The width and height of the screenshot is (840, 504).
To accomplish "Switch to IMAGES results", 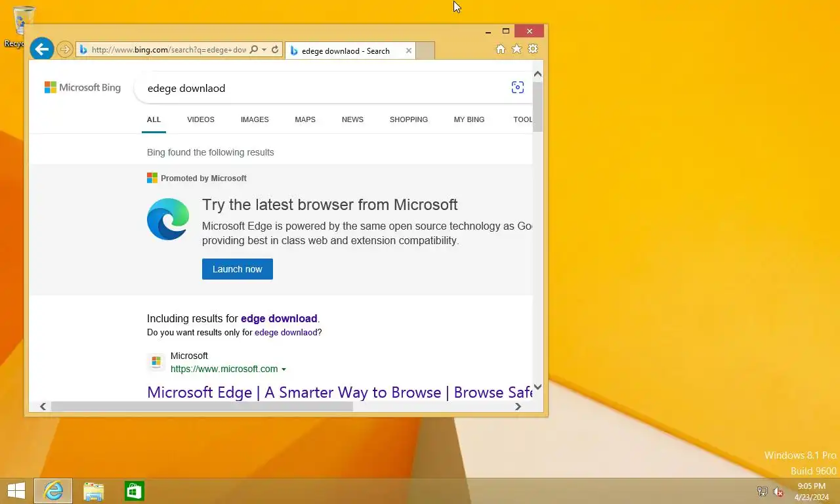I will click(255, 119).
